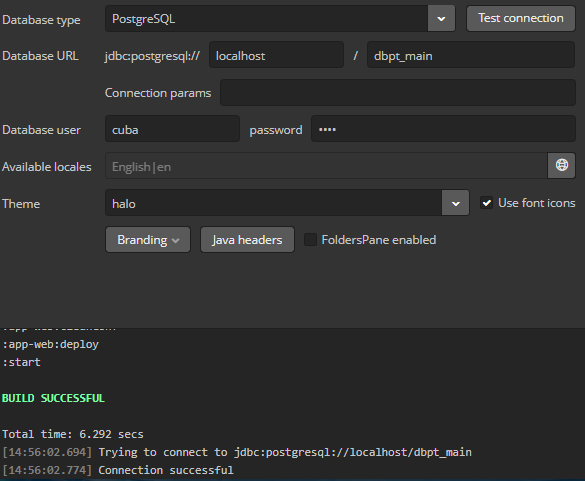
Task: Click the 'jdbc:postgresql://' URL prefix text
Action: (x=152, y=56)
